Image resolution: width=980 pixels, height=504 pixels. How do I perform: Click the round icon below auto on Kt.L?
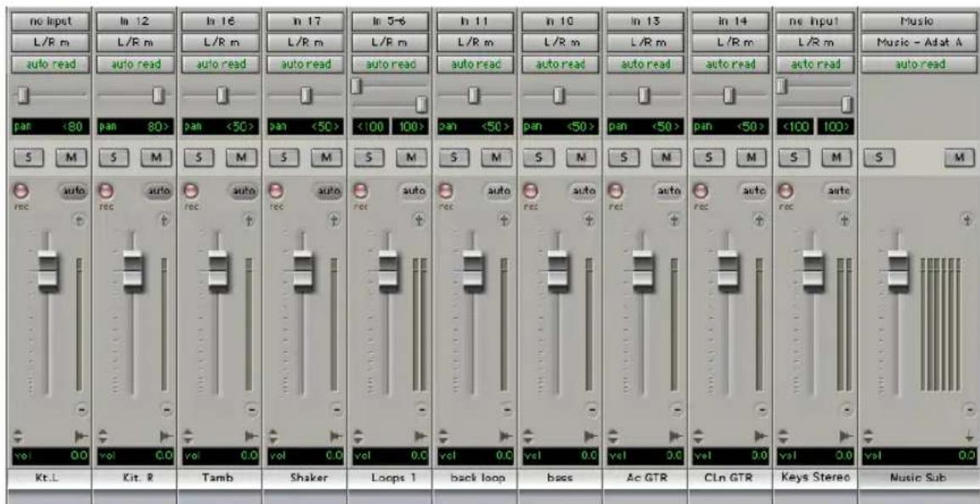point(81,219)
